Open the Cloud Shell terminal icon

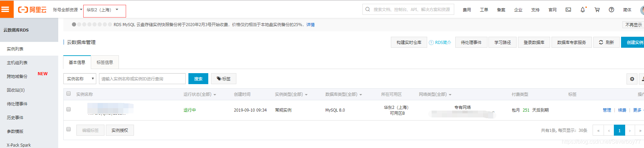click(x=568, y=10)
